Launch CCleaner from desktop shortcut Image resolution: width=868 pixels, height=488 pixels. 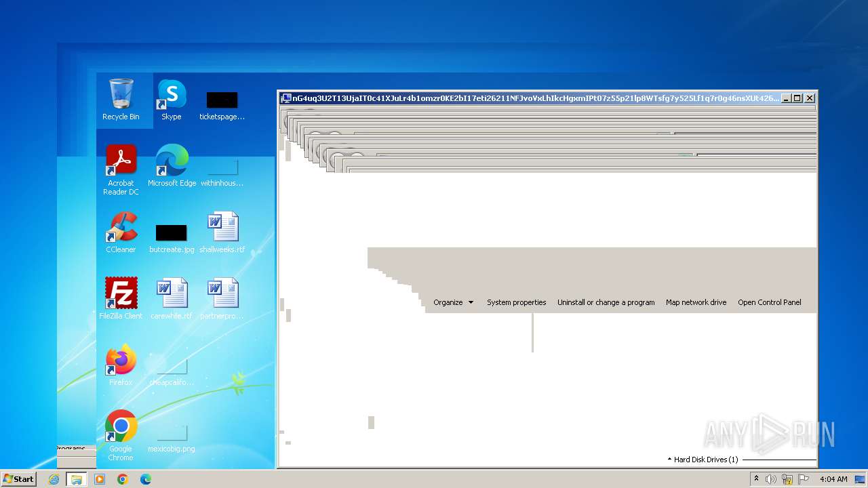click(121, 232)
